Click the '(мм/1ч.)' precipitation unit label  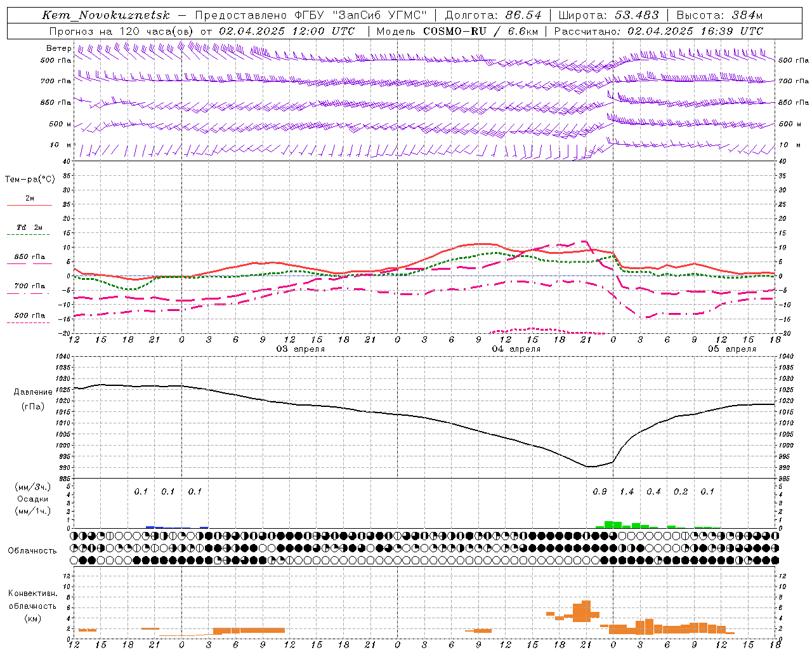click(x=32, y=511)
